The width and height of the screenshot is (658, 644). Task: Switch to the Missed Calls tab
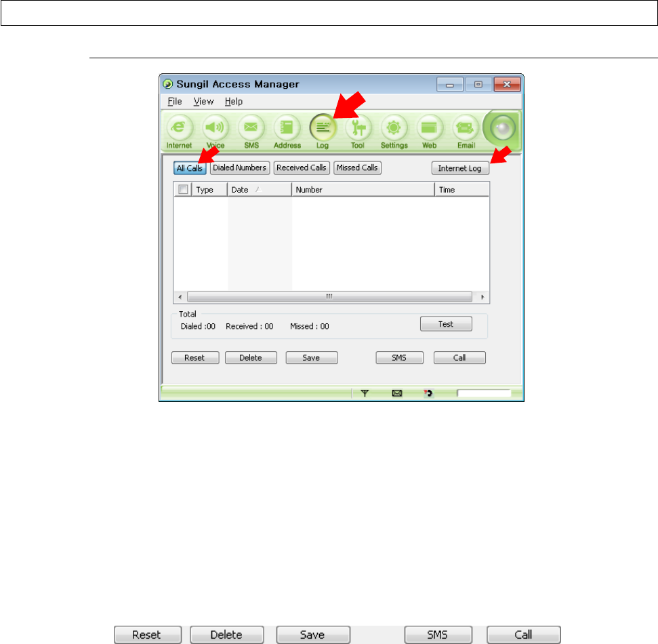coord(357,168)
